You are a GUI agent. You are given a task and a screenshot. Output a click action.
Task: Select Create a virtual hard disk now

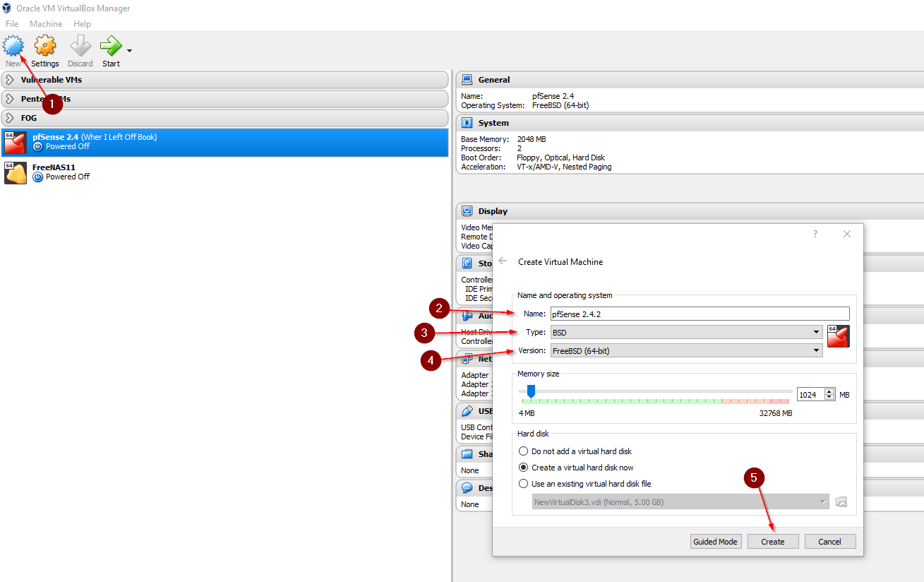point(576,468)
